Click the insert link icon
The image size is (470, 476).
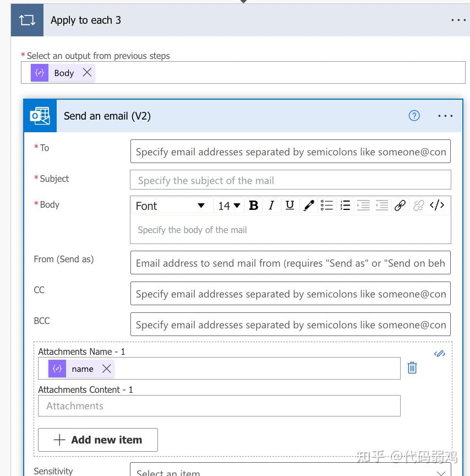pos(400,205)
